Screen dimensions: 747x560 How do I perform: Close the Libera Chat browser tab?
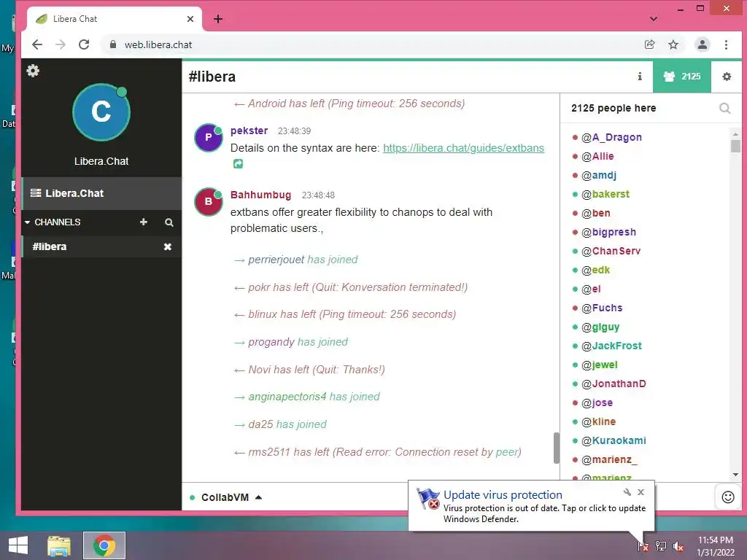(x=190, y=19)
